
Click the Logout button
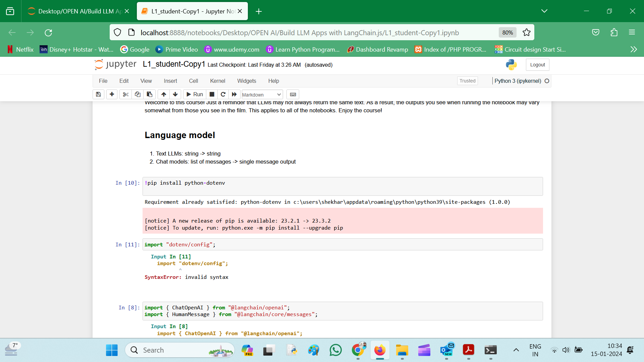537,65
